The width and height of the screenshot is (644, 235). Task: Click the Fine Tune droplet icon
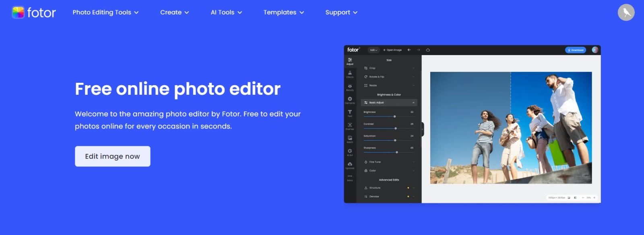pos(366,162)
